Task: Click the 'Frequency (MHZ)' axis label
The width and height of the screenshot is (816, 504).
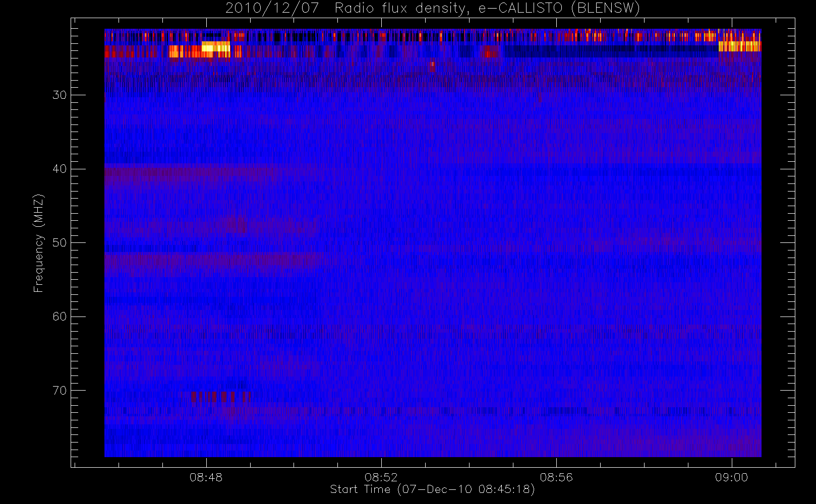Action: click(39, 243)
